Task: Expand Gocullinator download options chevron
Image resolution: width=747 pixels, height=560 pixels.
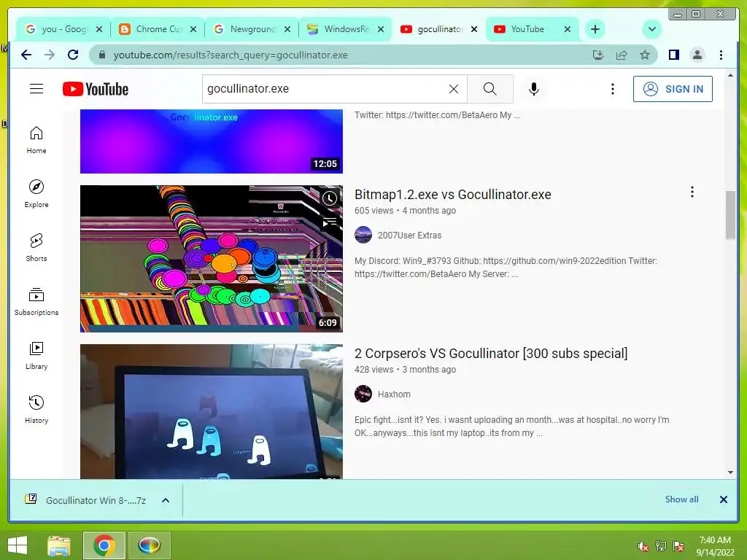Action: click(x=166, y=500)
